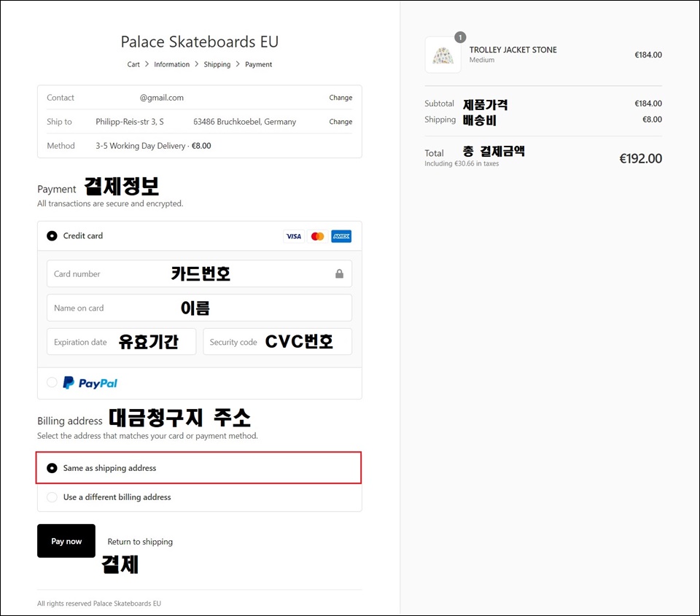This screenshot has height=616, width=700.
Task: Click the padlock icon in Card number field
Action: click(x=339, y=273)
